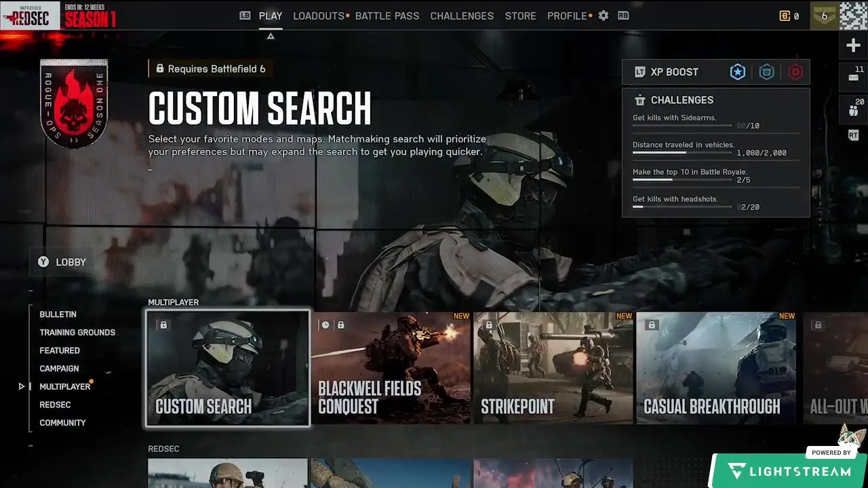The width and height of the screenshot is (868, 488).
Task: Click the pixelated player avatar
Action: click(x=853, y=16)
